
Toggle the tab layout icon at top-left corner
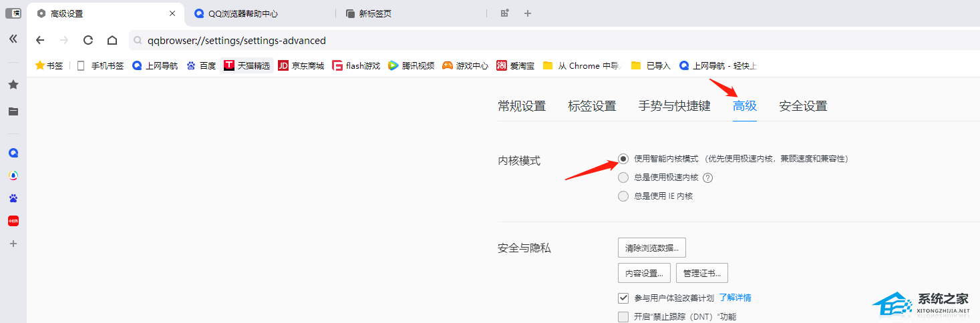pos(13,13)
